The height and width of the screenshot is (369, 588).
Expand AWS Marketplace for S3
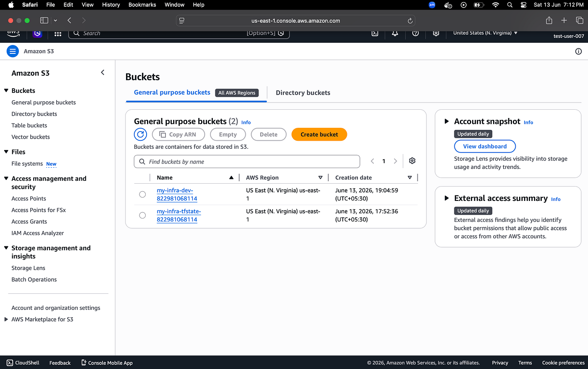[x=6, y=319]
